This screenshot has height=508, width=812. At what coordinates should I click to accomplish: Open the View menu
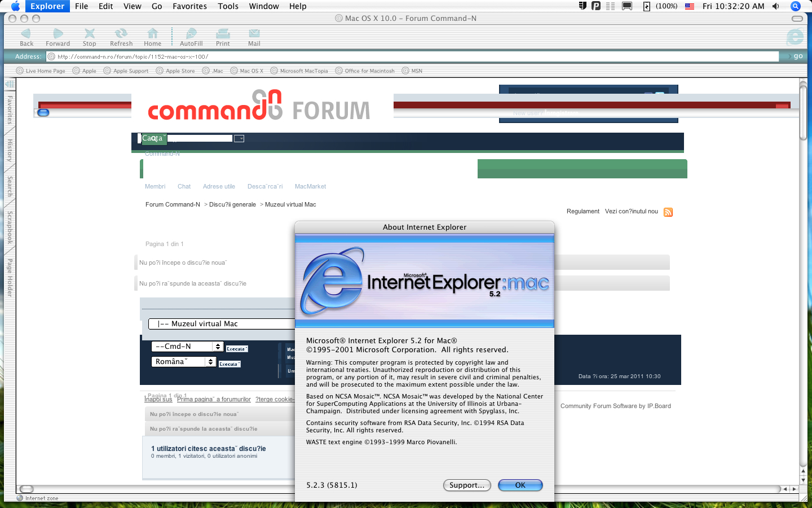[x=132, y=6]
